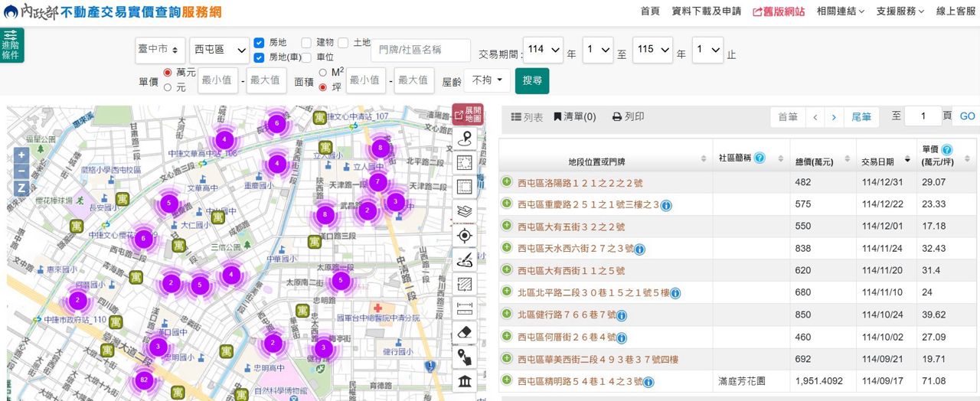Click the 門牌/社區名稱 search input field
Screen dimensions: 980x401
pos(420,51)
